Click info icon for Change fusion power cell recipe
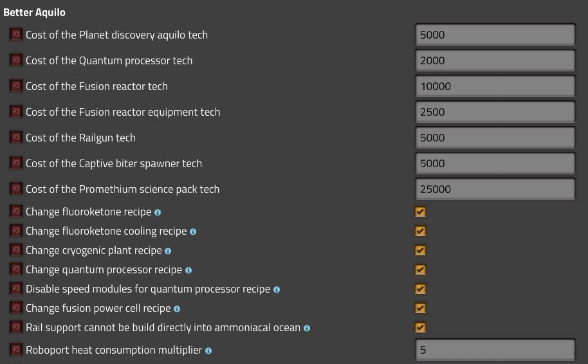Screen dimensions: 588x364 pyautogui.click(x=177, y=309)
